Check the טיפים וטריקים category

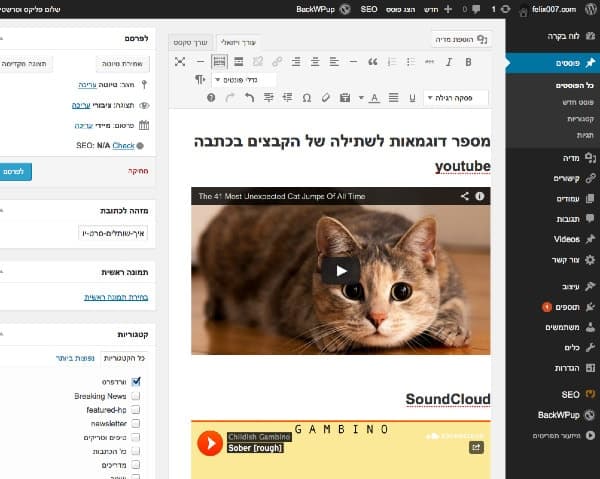tap(136, 437)
